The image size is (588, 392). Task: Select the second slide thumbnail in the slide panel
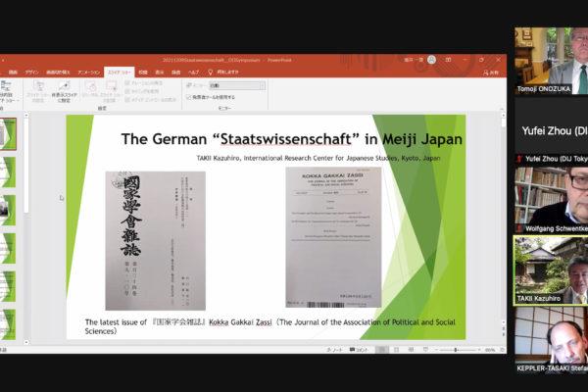click(x=8, y=172)
